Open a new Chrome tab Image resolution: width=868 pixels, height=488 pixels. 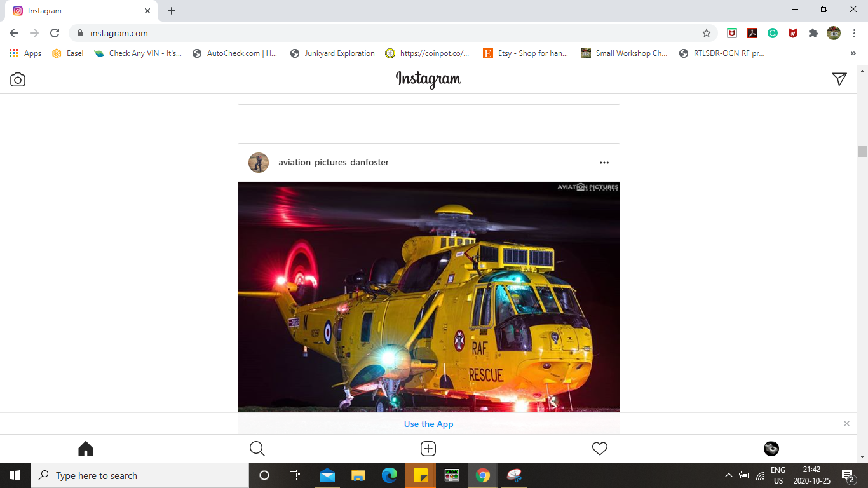[x=172, y=11]
